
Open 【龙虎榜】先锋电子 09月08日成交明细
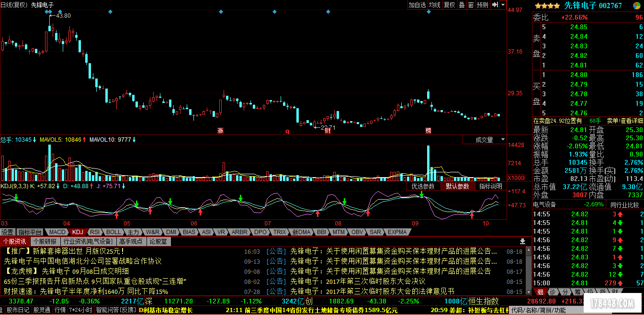(66, 271)
